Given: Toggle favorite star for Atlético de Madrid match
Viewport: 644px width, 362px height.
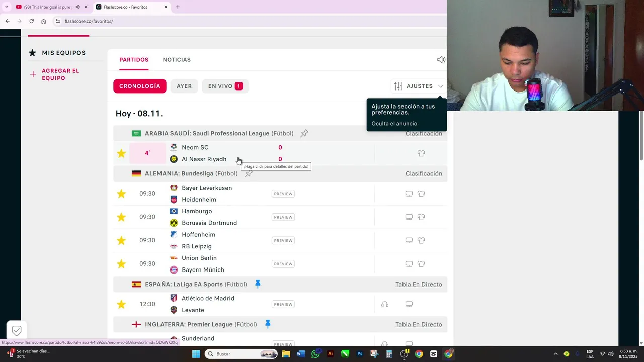Looking at the screenshot, I should tap(121, 304).
